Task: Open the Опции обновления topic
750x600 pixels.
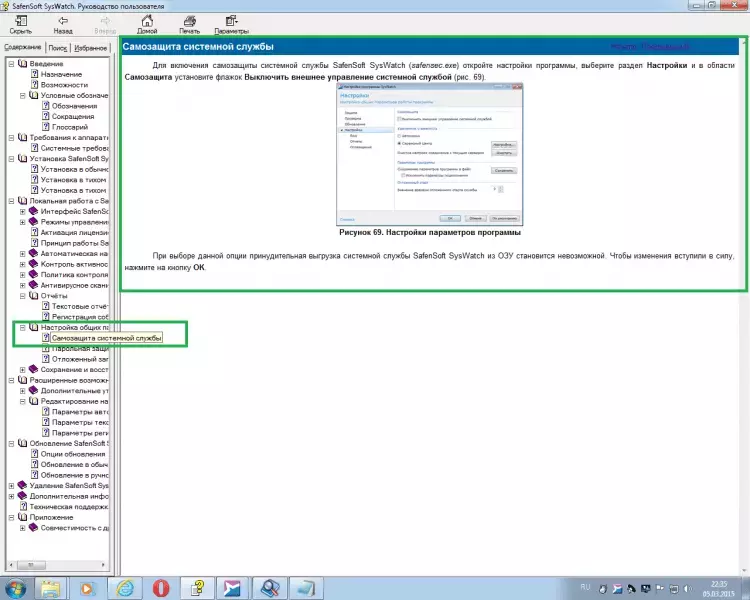Action: coord(73,454)
